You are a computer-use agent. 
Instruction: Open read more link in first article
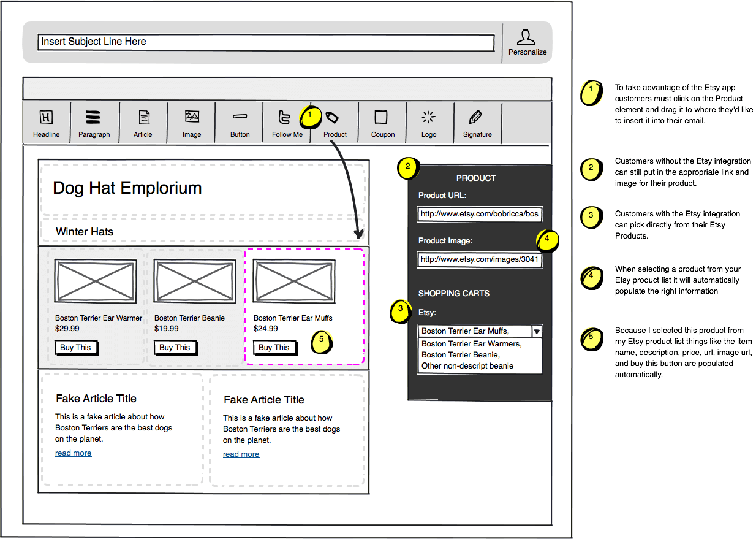(73, 453)
